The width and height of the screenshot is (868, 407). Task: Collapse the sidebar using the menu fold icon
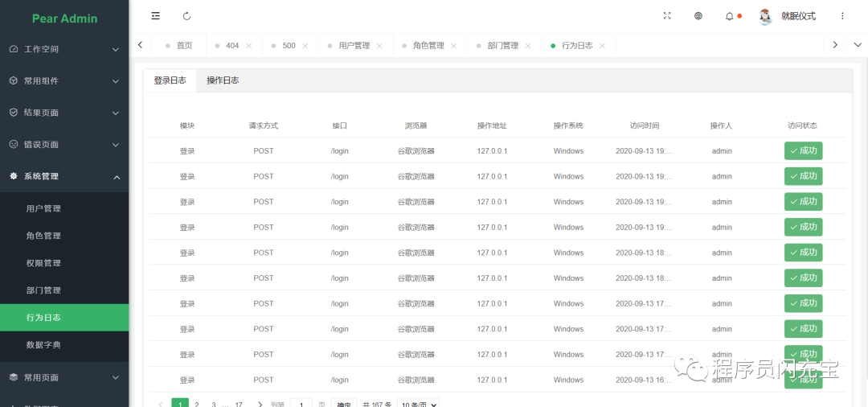click(x=155, y=16)
